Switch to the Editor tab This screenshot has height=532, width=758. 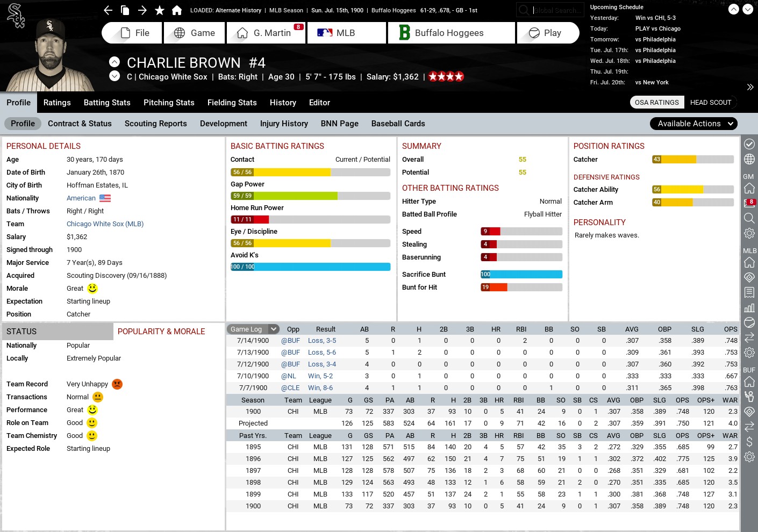tap(319, 103)
